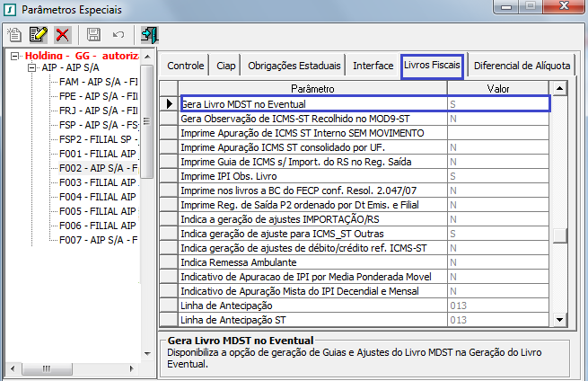Click value field of Imprime IPI Obs. Livro
Screen dimensions: 588x381
497,176
